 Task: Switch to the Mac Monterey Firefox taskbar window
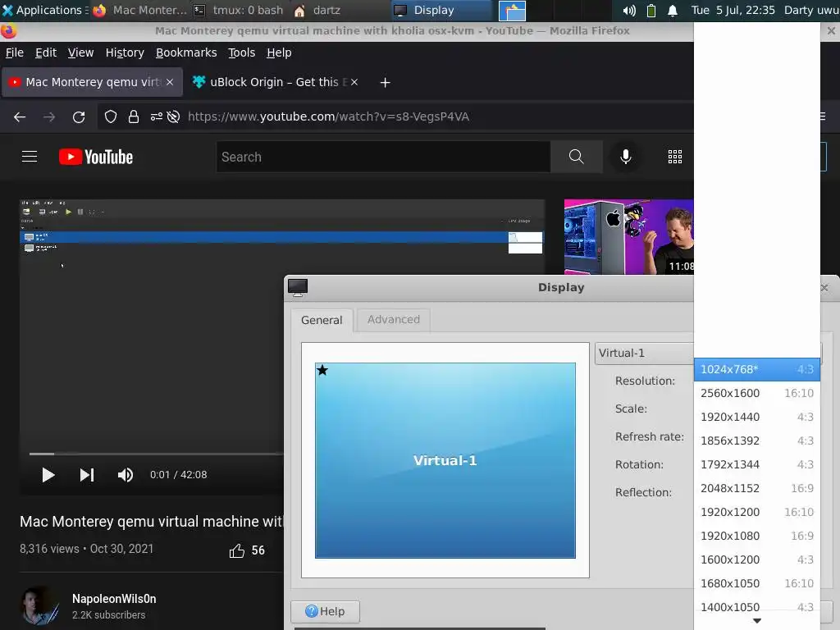[140, 10]
